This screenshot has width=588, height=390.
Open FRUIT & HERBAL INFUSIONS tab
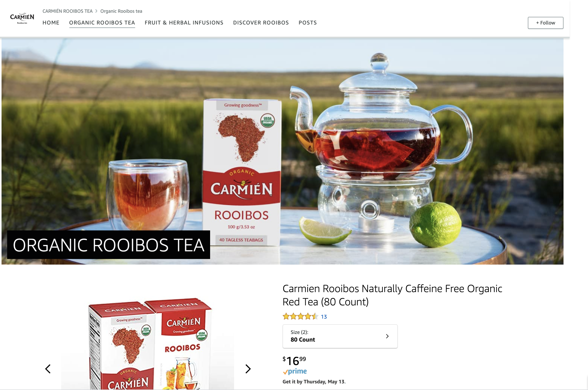coord(184,23)
